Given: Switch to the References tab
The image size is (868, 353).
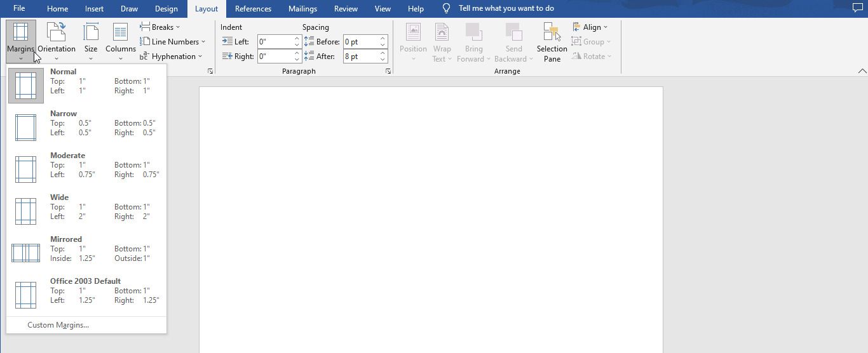Looking at the screenshot, I should 253,9.
